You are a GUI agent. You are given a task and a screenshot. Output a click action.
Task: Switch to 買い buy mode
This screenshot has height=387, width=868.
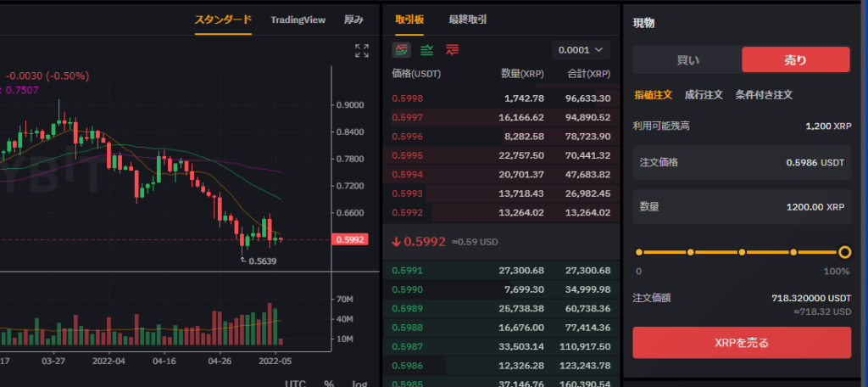point(687,60)
